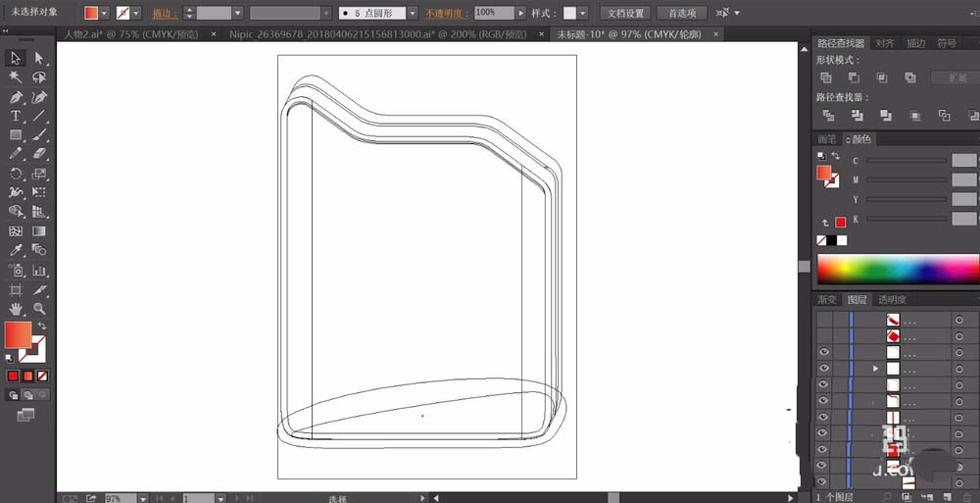
Task: Click Minus Front shape mode icon
Action: pos(854,77)
